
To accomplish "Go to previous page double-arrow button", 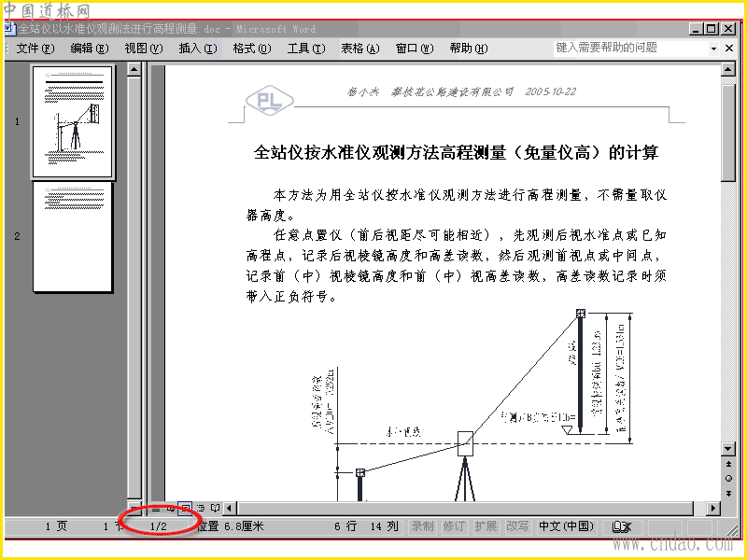I will [x=728, y=464].
